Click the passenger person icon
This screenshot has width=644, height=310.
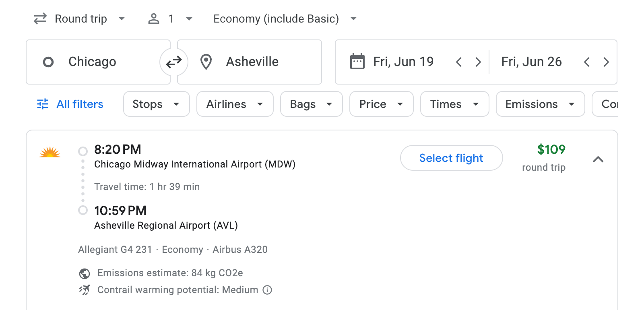[153, 18]
